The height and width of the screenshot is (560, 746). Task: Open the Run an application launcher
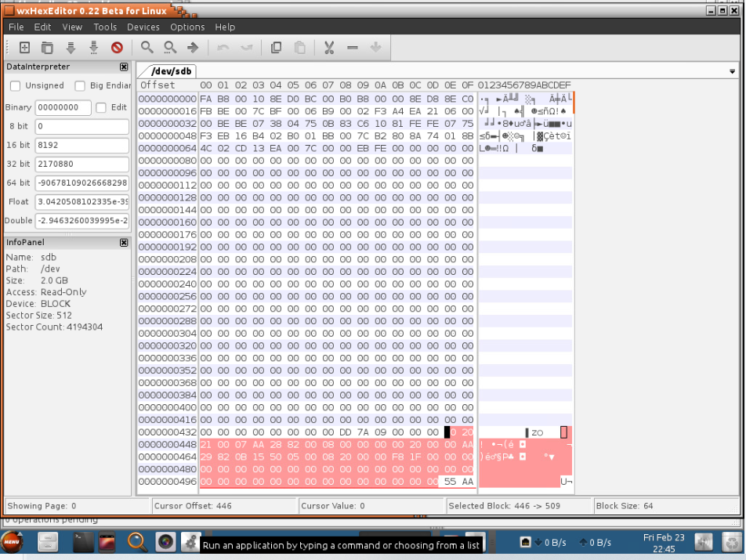pyautogui.click(x=190, y=541)
